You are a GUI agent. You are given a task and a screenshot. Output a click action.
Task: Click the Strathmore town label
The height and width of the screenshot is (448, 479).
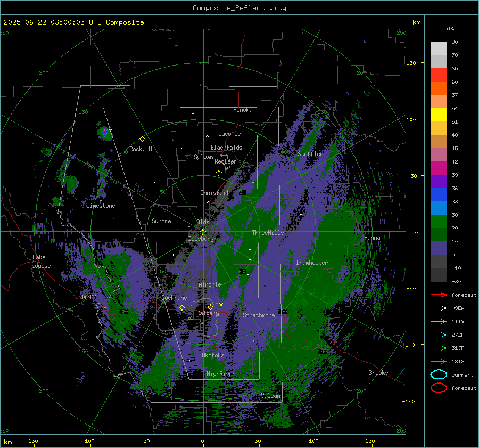(259, 315)
